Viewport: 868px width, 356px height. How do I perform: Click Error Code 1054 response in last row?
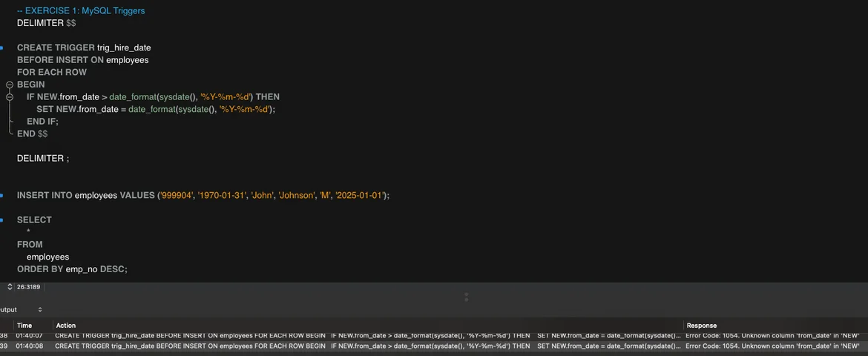772,346
